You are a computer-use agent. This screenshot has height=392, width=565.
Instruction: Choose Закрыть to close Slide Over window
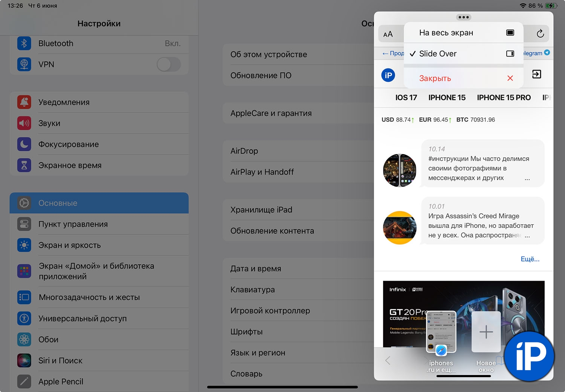click(x=464, y=78)
